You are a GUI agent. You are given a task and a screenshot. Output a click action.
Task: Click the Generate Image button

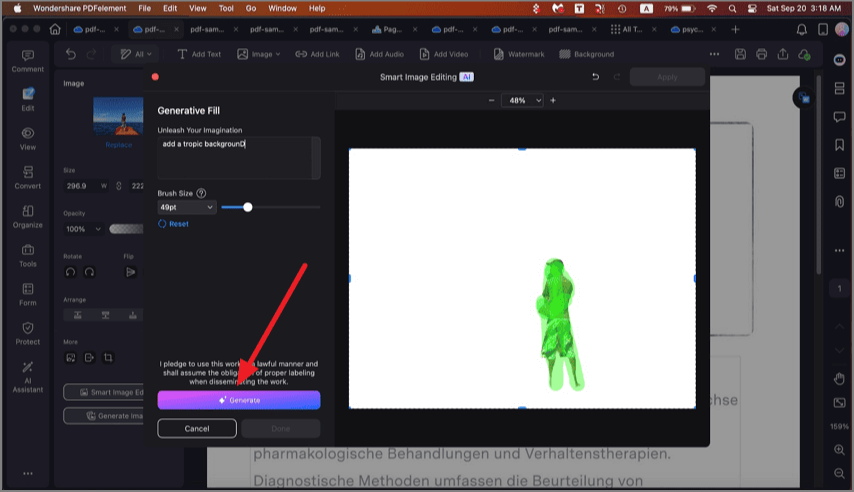104,416
